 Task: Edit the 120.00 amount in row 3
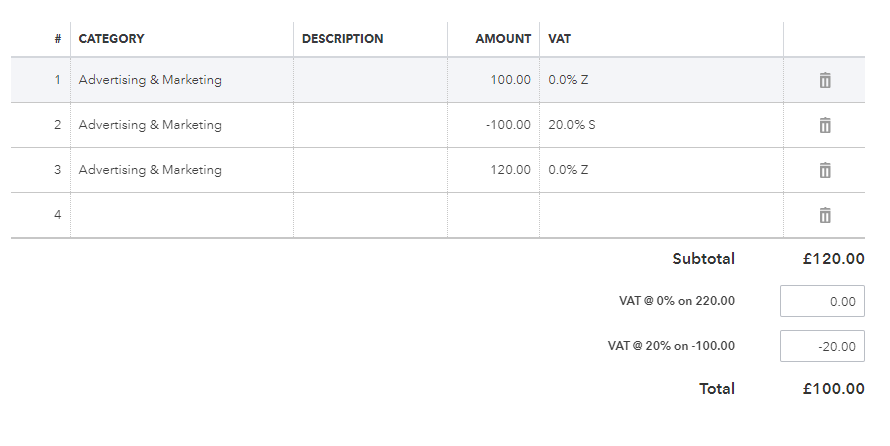click(493, 170)
